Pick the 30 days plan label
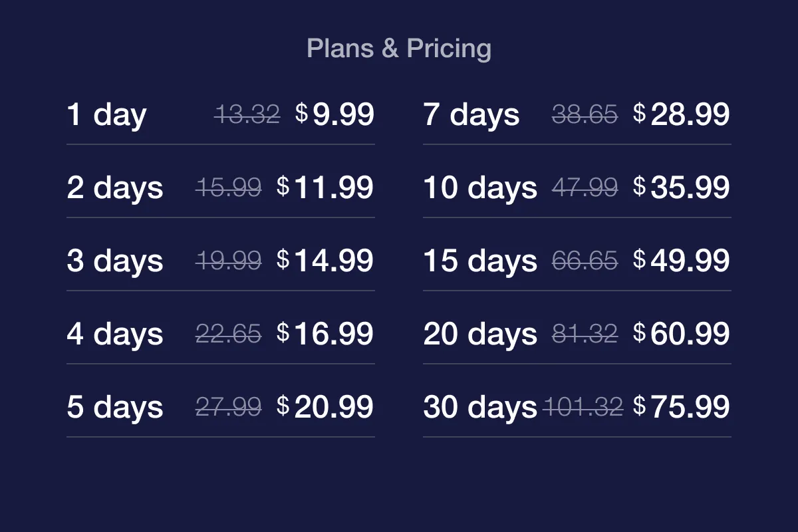The image size is (798, 532). tap(479, 408)
